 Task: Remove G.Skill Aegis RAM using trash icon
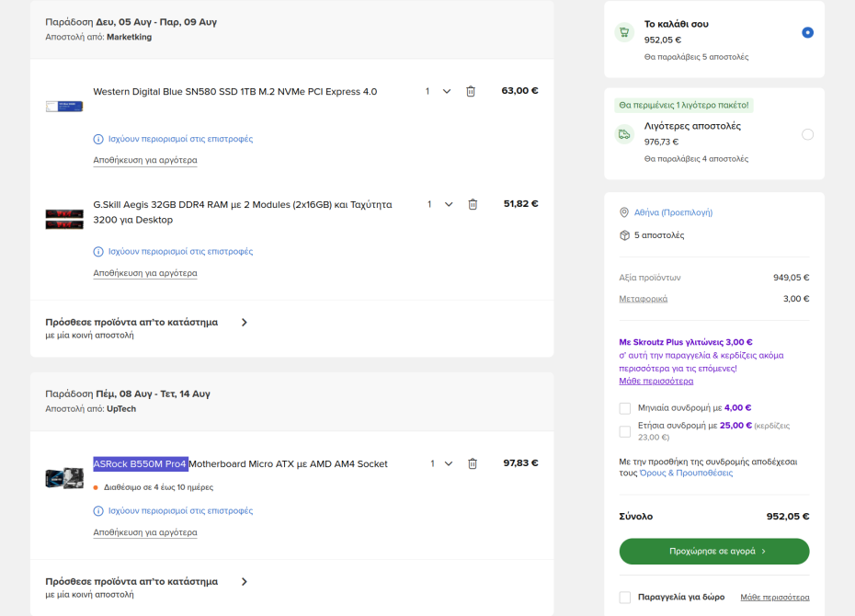tap(473, 204)
